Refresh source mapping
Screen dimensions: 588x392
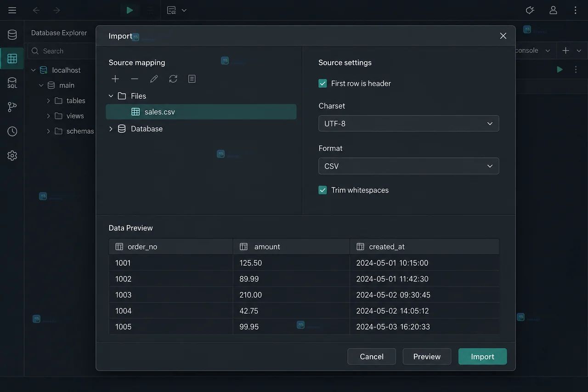(x=173, y=79)
